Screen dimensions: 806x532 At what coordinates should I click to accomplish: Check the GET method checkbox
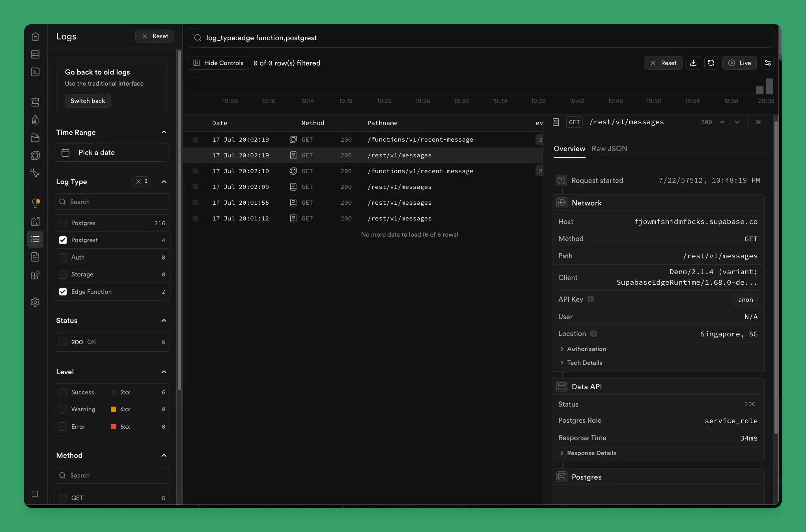(x=63, y=498)
